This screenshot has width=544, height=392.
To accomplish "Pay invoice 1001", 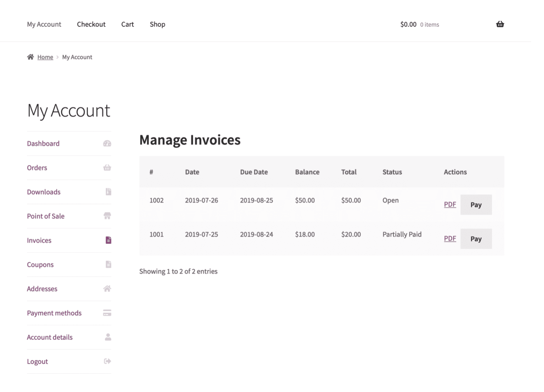I will coord(476,239).
